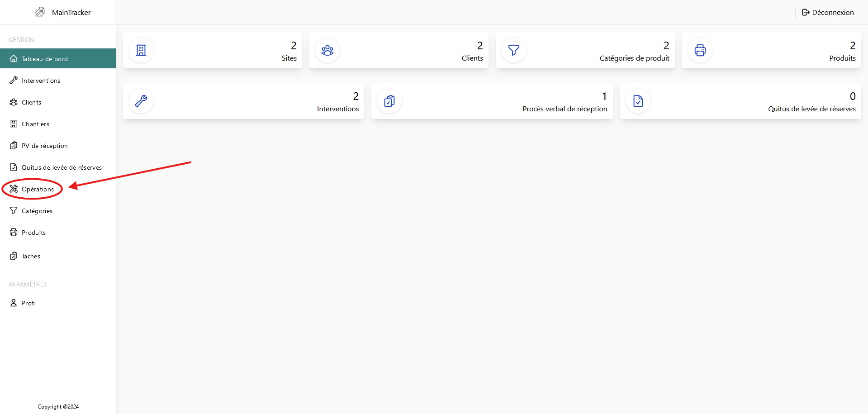Select Catégories in the sidebar

(x=37, y=211)
